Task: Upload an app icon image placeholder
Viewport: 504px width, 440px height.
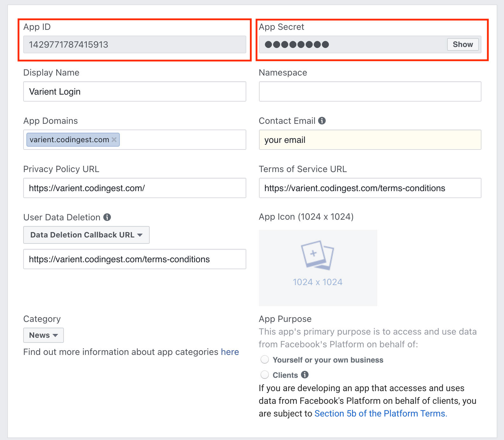Action: click(x=318, y=268)
